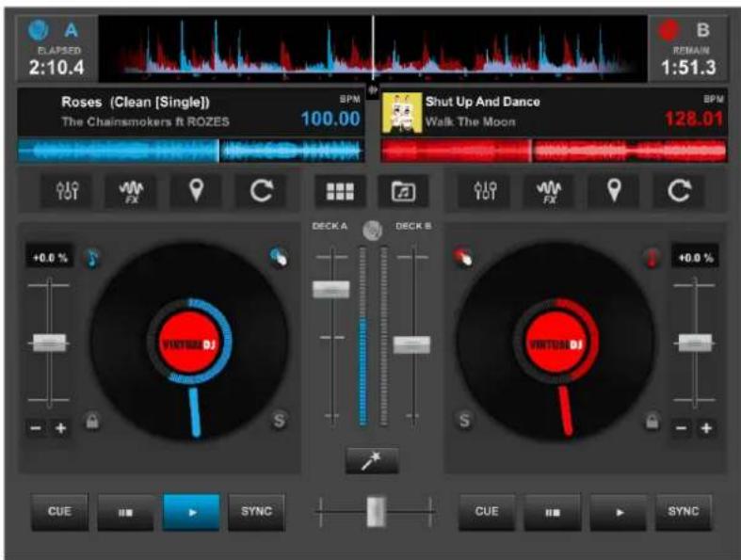Click the Deck A pitch slider handle

[49, 343]
